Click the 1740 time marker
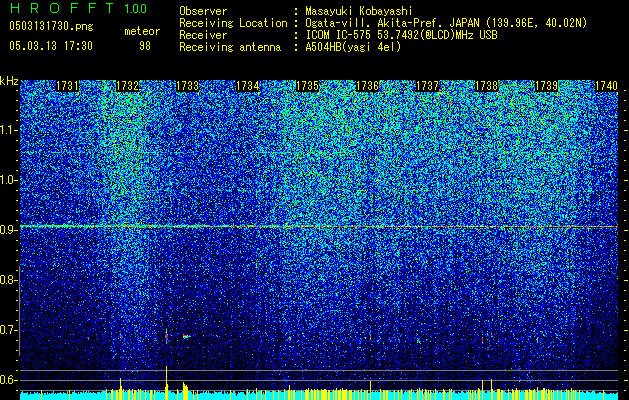 tap(606, 86)
